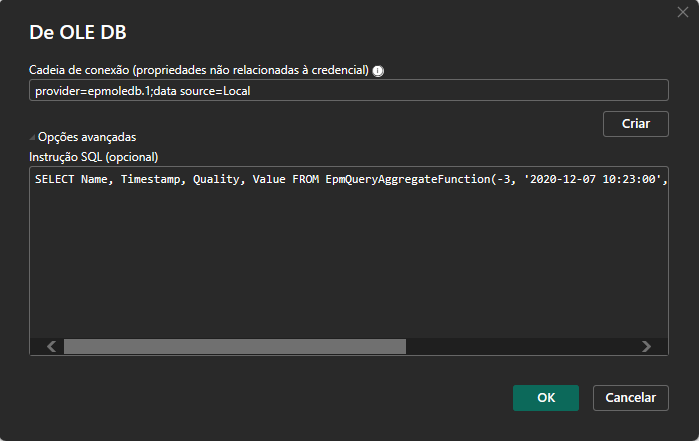Click the SELECT keyword in the SQL text
Image resolution: width=699 pixels, height=441 pixels.
click(x=54, y=179)
